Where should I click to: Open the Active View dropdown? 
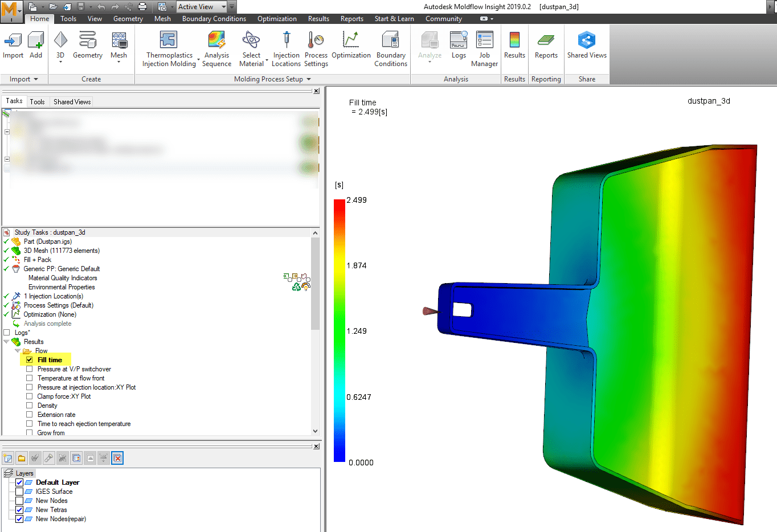point(224,6)
